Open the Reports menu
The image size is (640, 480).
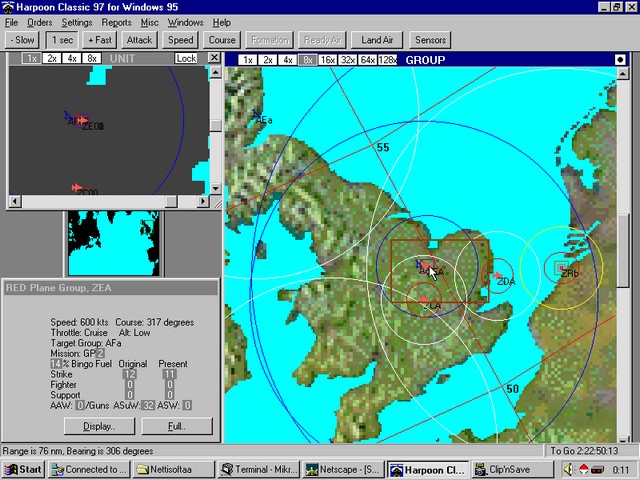tap(116, 22)
